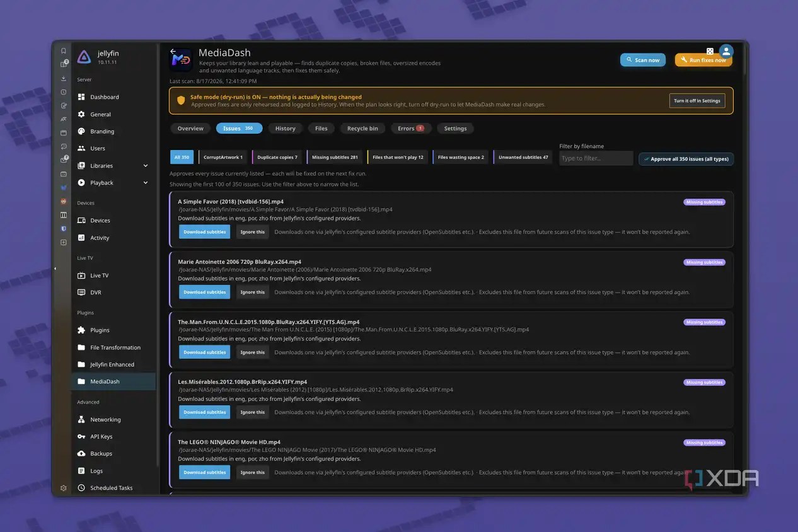This screenshot has width=798, height=532.
Task: Open Devices icon in Jellyfin sidebar
Action: [81, 221]
